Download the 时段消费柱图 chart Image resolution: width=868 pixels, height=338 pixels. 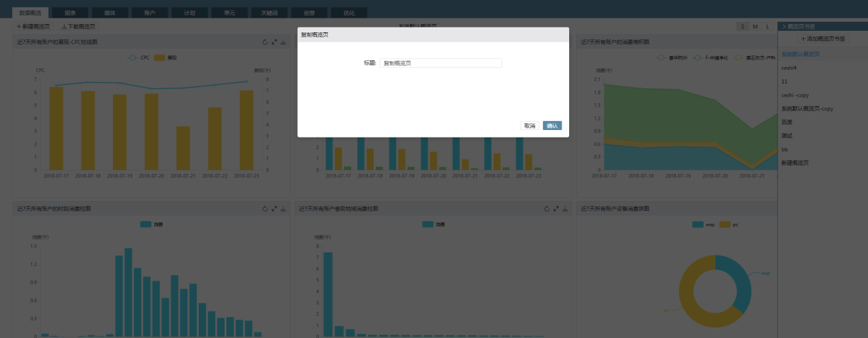[x=283, y=209]
